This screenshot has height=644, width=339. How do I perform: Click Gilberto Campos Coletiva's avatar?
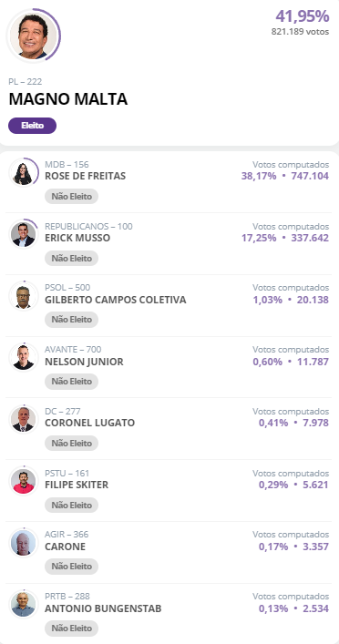point(24,295)
